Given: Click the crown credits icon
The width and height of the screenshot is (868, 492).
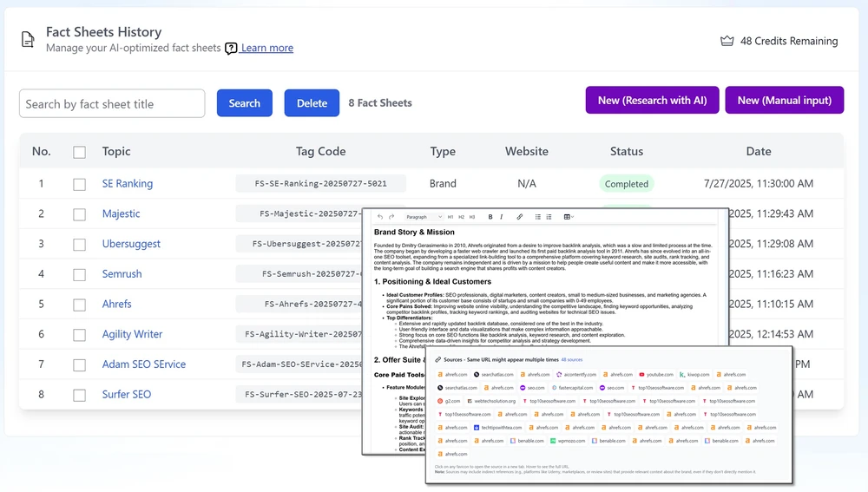Looking at the screenshot, I should 727,41.
